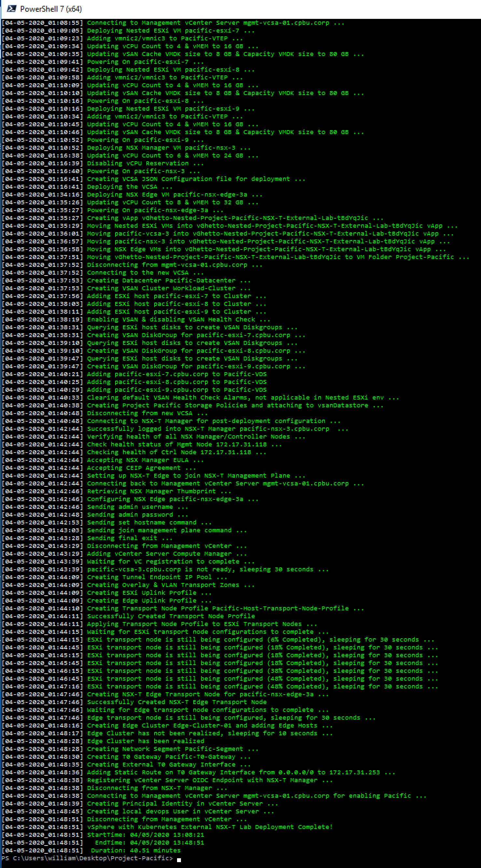The image size is (481, 868).
Task: Click 'Creating Edge Uplink Profile' line
Action: click(106, 601)
